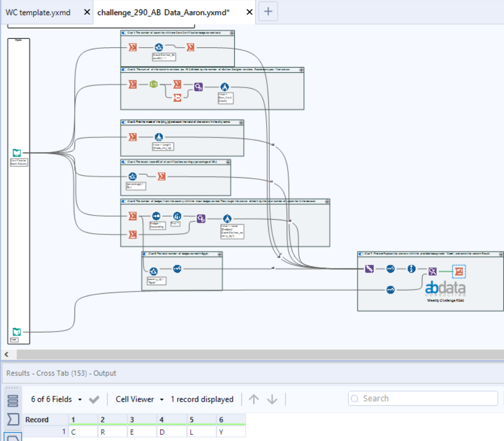Go to previous record with the up arrow
Image resolution: width=504 pixels, height=441 pixels.
(x=254, y=399)
